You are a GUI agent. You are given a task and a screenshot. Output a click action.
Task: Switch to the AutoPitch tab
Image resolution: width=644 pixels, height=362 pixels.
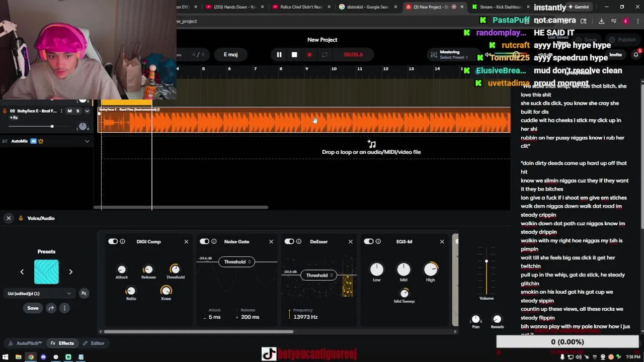click(24, 343)
